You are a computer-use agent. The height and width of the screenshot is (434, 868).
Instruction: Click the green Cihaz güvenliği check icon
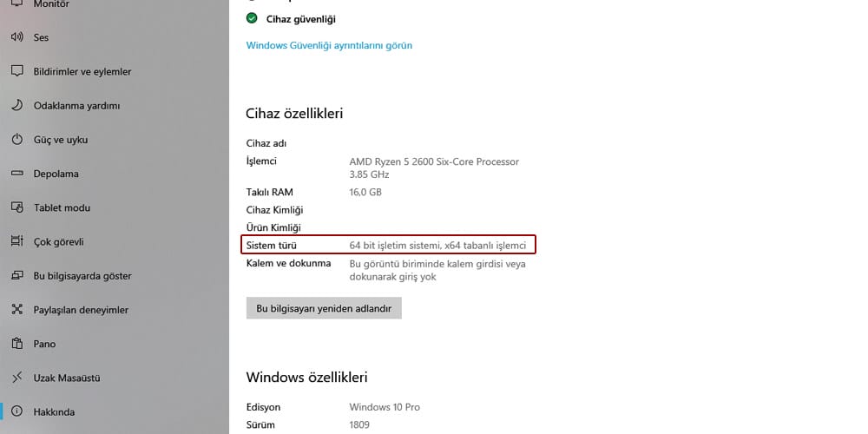[x=252, y=18]
